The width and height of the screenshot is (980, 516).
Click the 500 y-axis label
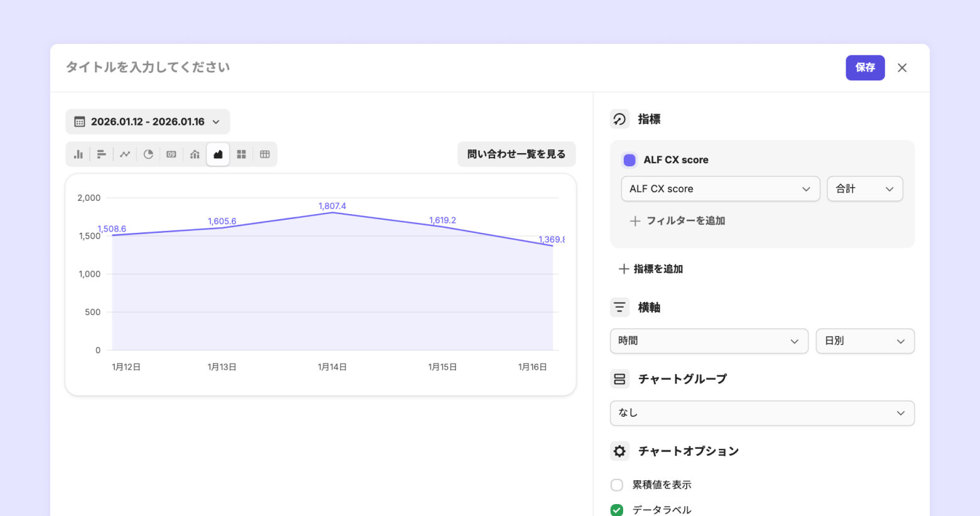[x=93, y=312]
